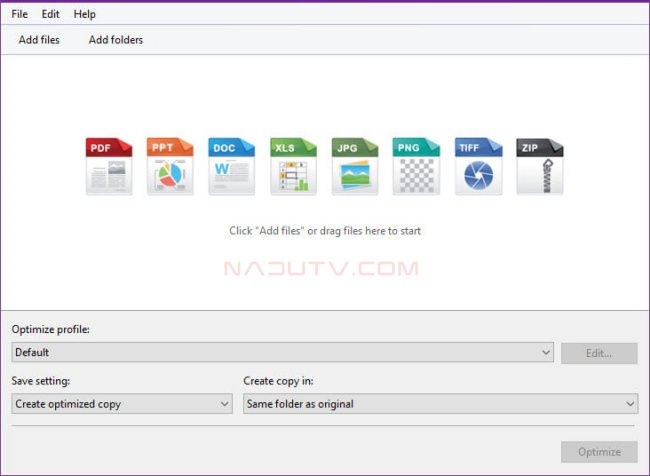This screenshot has height=476, width=650.
Task: Click the PNG image file icon
Action: 416,166
